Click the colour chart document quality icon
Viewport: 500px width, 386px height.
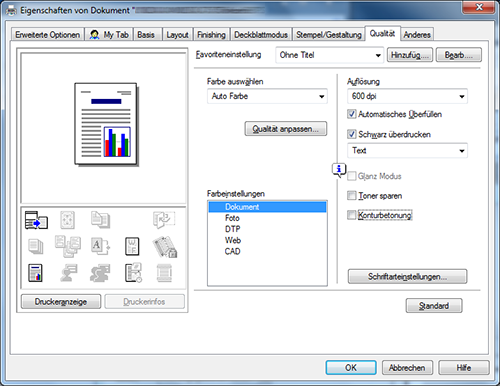tap(35, 273)
